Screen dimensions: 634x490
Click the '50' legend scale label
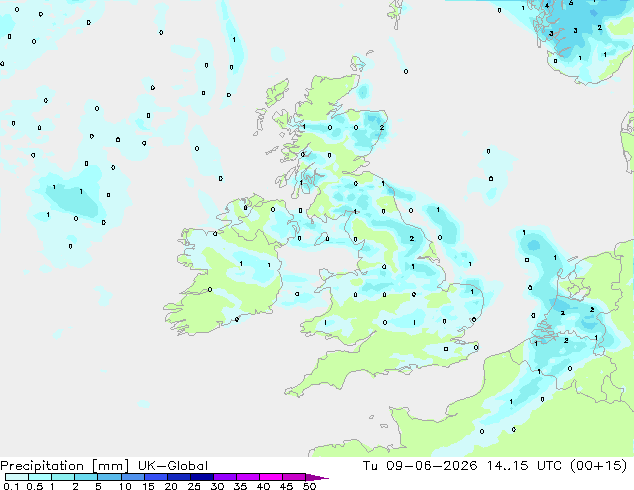(309, 486)
